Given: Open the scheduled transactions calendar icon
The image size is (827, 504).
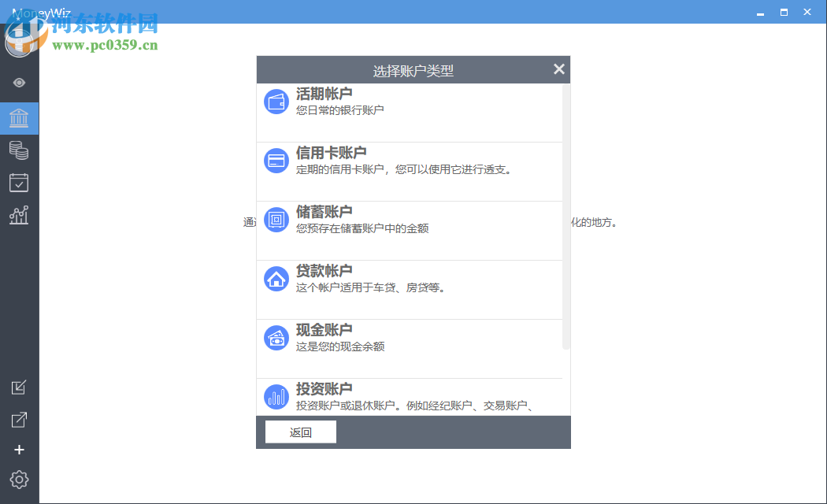Looking at the screenshot, I should (x=19, y=182).
